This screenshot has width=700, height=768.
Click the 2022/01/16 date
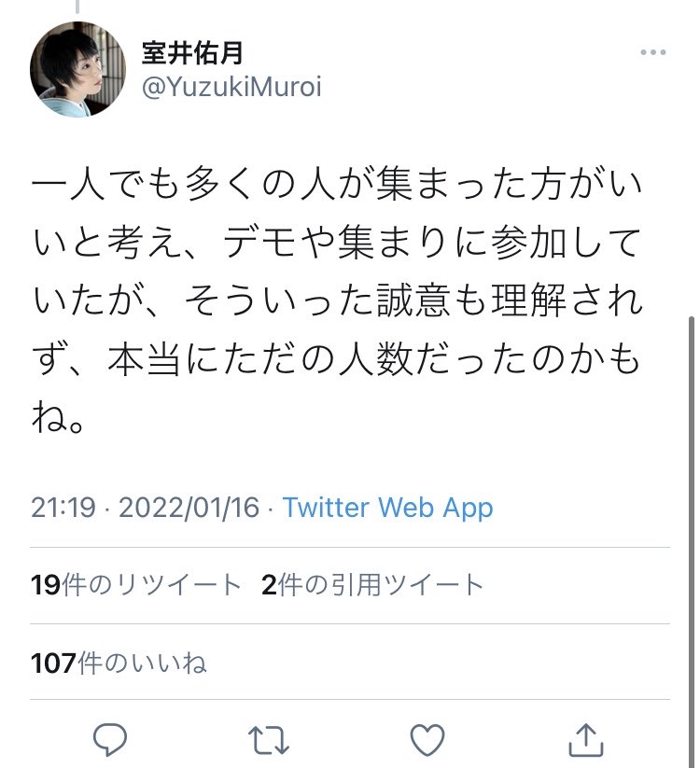point(189,508)
